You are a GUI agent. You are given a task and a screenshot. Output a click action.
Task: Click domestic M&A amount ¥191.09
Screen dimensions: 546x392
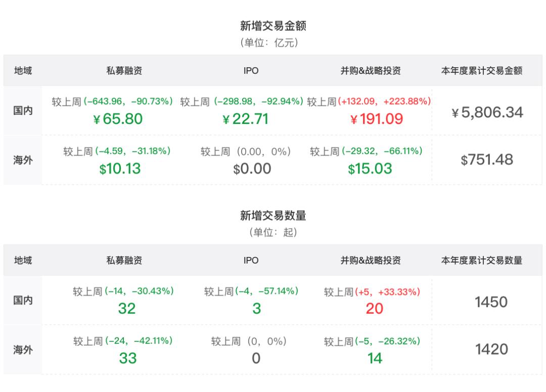[x=377, y=119]
